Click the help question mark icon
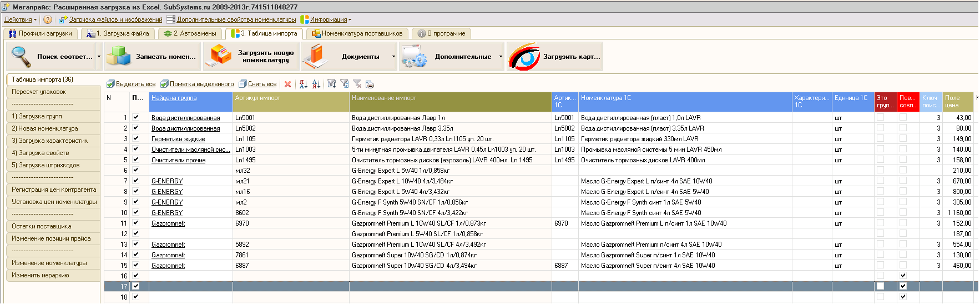The height and width of the screenshot is (304, 980). point(48,19)
